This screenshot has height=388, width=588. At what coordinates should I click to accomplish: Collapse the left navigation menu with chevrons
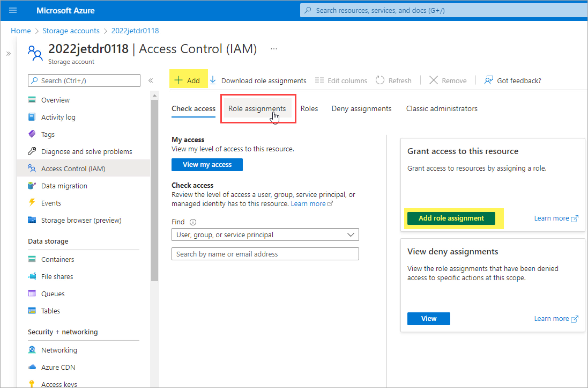click(151, 80)
